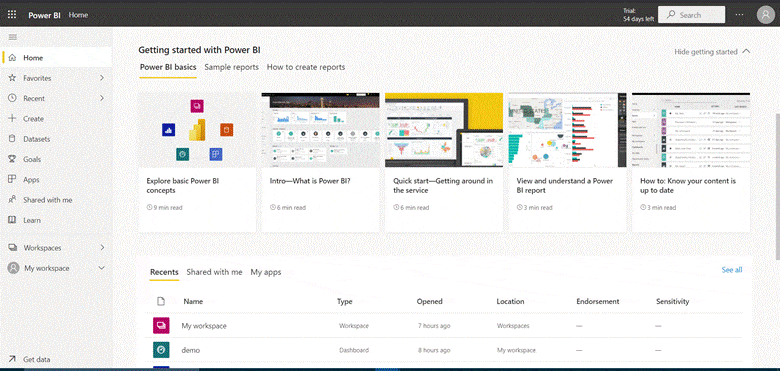Click the Apps grid icon in sidebar
This screenshot has height=371, width=780.
click(x=12, y=180)
